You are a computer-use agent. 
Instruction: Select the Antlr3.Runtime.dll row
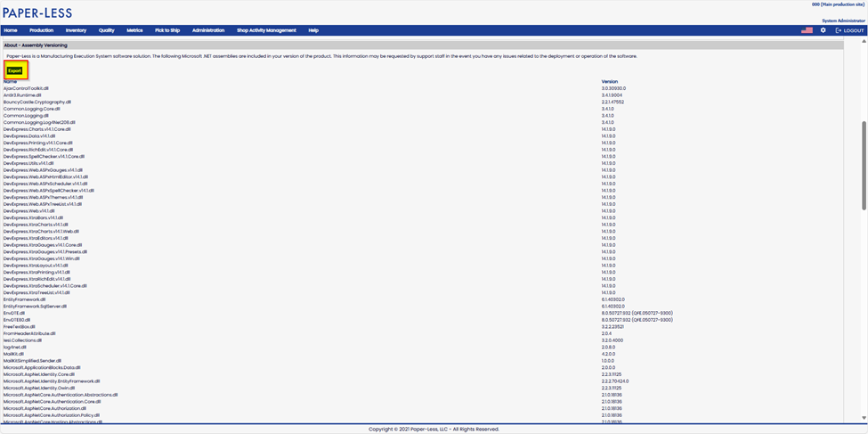tap(22, 95)
